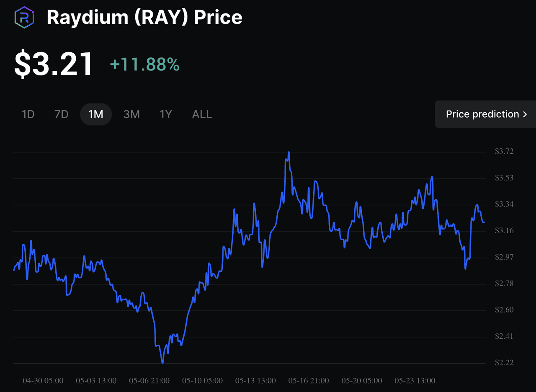Screen dimensions: 536x392
Task: Click the 05-06 21:00 date label
Action: pyautogui.click(x=149, y=381)
